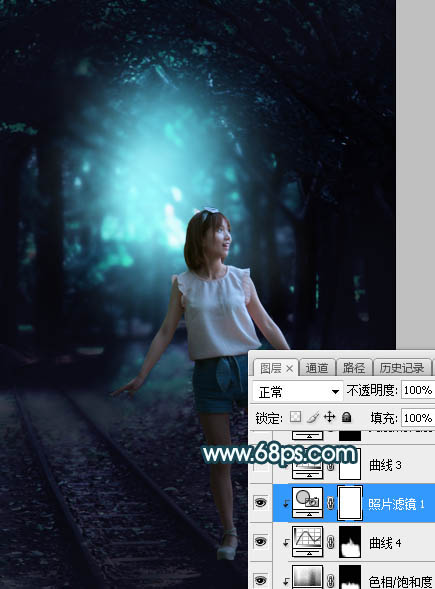The height and width of the screenshot is (589, 435).
Task: Toggle lock position move icon
Action: coord(329,417)
